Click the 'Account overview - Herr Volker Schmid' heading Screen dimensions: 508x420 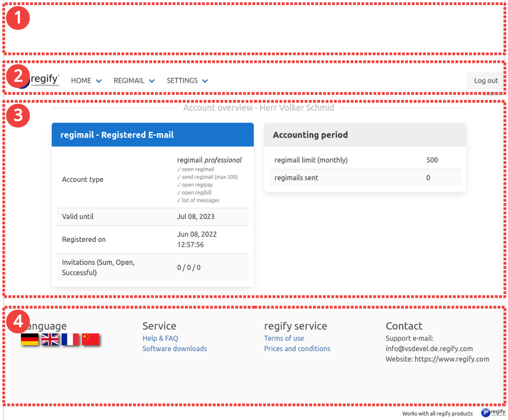pos(259,108)
